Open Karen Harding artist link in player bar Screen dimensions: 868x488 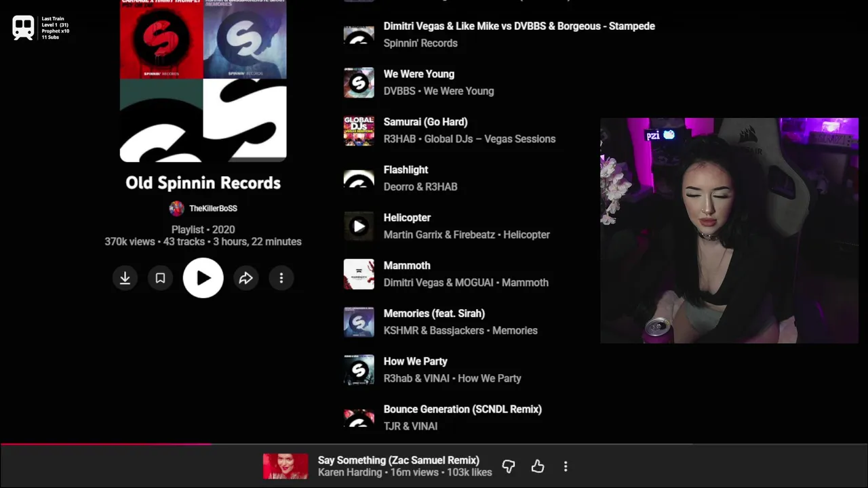point(350,472)
